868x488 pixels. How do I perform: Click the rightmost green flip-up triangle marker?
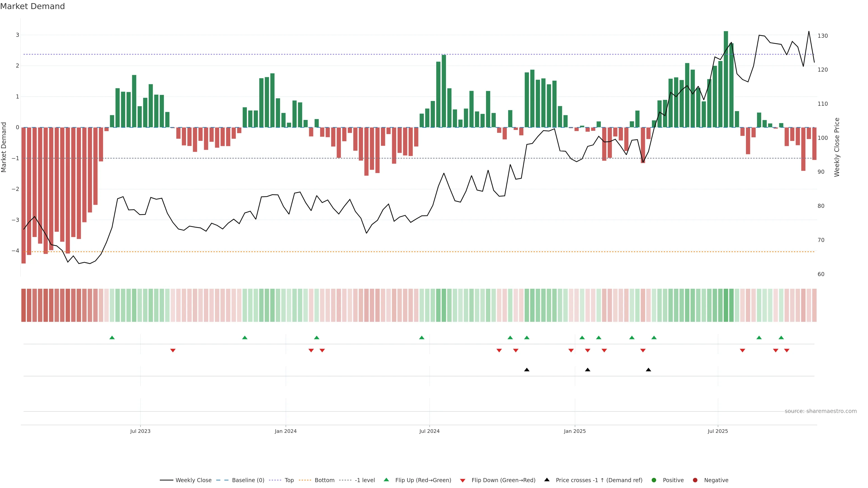(x=781, y=338)
